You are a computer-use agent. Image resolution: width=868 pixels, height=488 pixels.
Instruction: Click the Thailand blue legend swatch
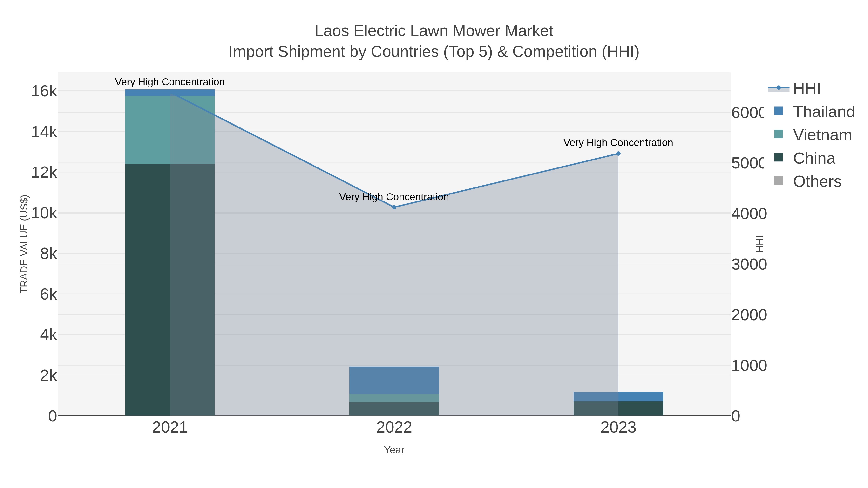tap(779, 111)
